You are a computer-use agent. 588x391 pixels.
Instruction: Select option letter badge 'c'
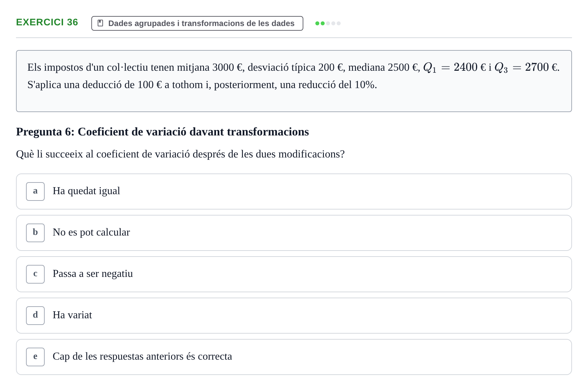click(35, 274)
